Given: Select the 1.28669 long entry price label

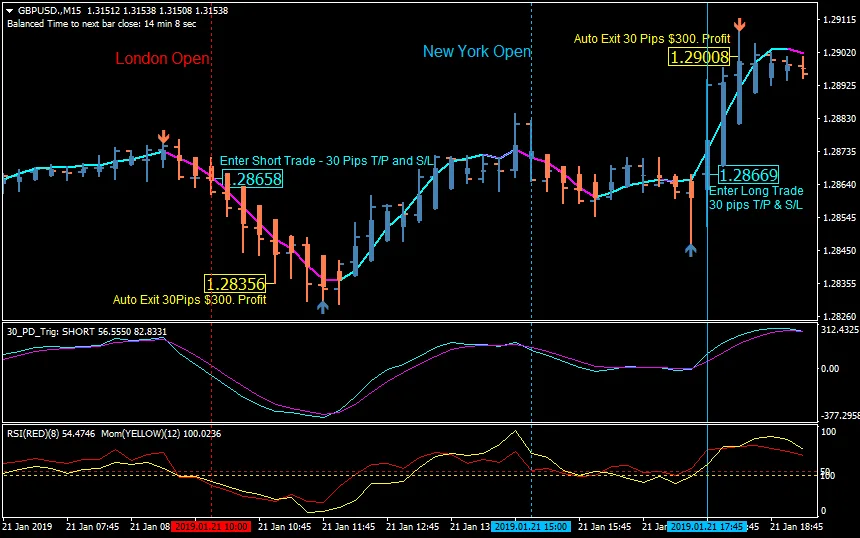Looking at the screenshot, I should tap(748, 175).
